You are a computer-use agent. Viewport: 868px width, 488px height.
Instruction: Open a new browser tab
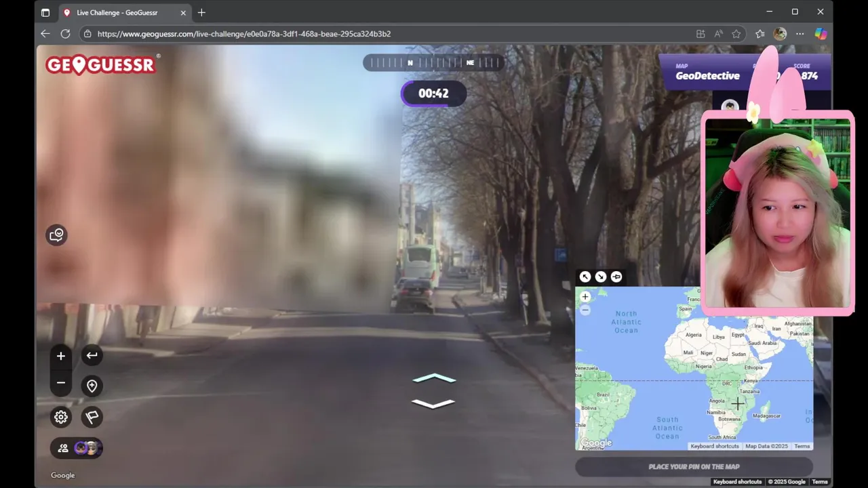[201, 12]
